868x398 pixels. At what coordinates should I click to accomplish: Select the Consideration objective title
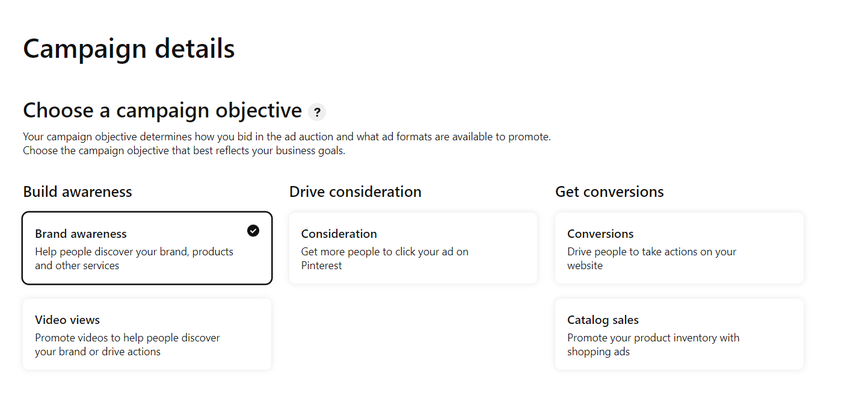click(x=339, y=234)
